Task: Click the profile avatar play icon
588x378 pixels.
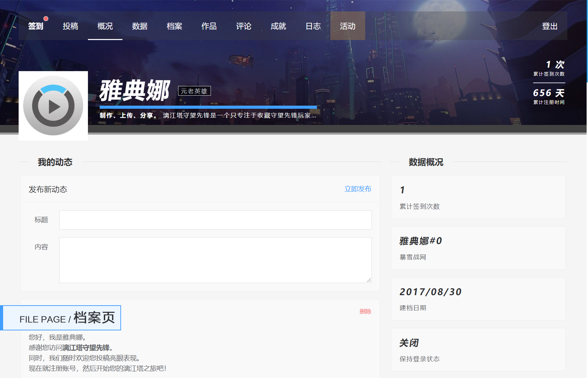Action: [x=53, y=106]
